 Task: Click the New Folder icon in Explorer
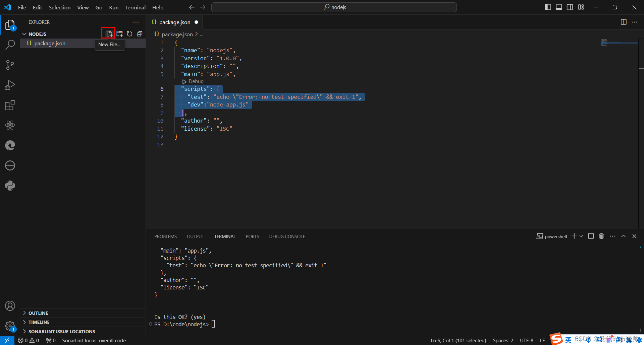click(x=119, y=34)
